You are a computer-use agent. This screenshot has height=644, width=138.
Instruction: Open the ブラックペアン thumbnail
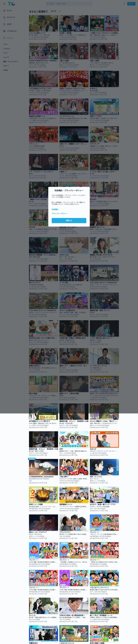pyautogui.click(x=74, y=523)
